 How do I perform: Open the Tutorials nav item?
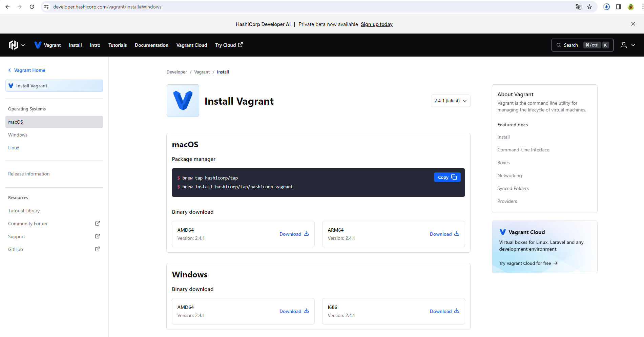point(118,45)
